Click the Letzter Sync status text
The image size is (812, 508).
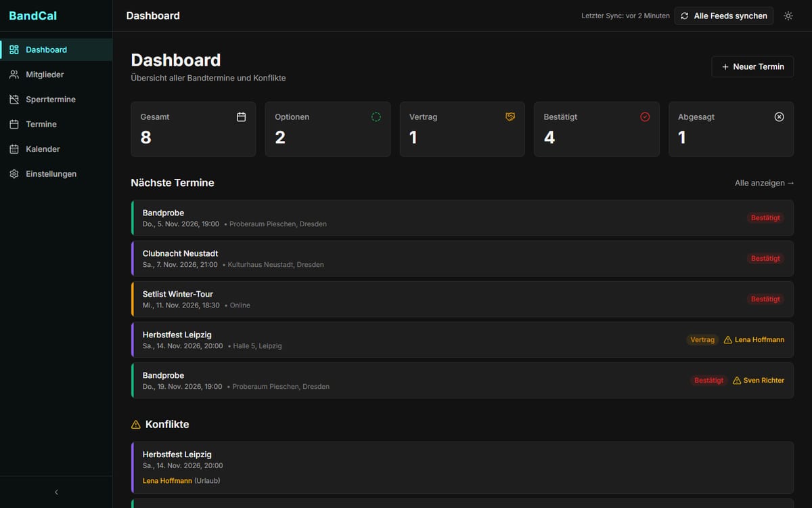point(626,16)
